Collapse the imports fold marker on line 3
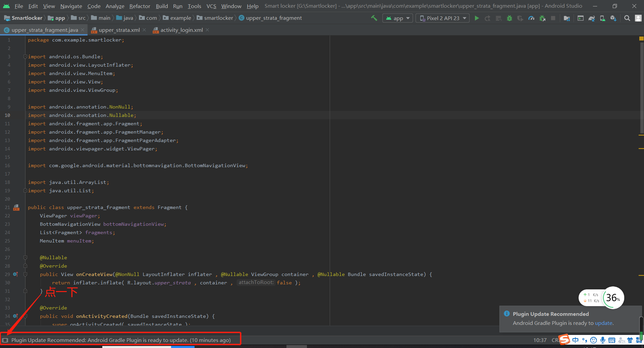This screenshot has width=644, height=348. click(25, 57)
